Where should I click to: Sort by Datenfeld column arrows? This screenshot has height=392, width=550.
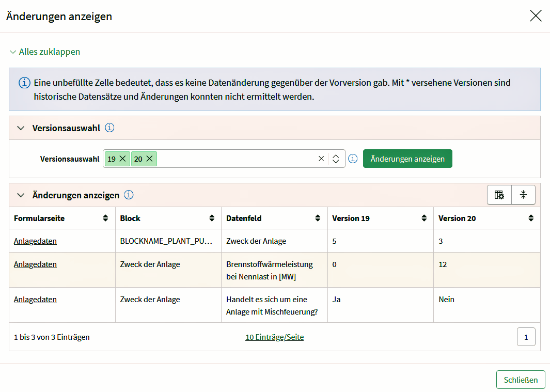pos(318,218)
